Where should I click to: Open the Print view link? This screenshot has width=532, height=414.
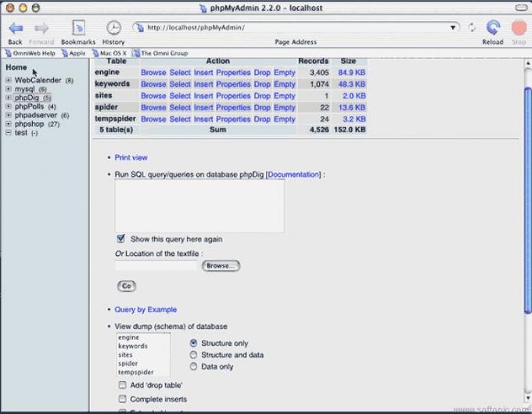[x=131, y=157]
